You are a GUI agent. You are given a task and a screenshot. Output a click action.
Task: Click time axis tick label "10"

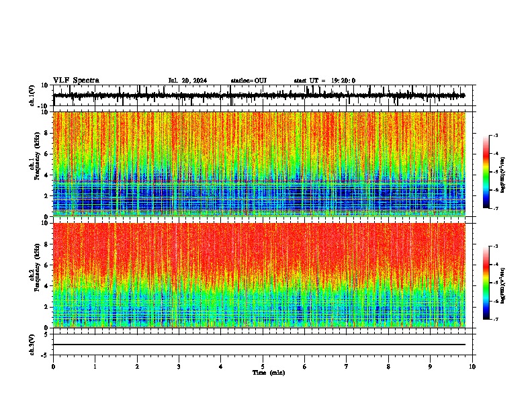tap(472, 367)
